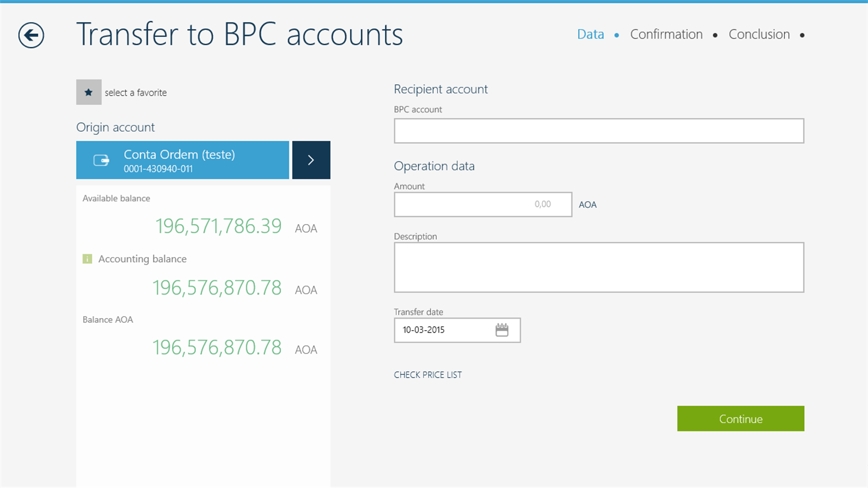Click the wallet icon on origin account
Image resolution: width=868 pixels, height=488 pixels.
(101, 160)
